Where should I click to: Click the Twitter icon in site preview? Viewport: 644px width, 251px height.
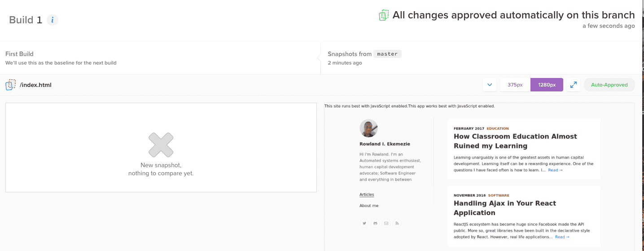[364, 223]
